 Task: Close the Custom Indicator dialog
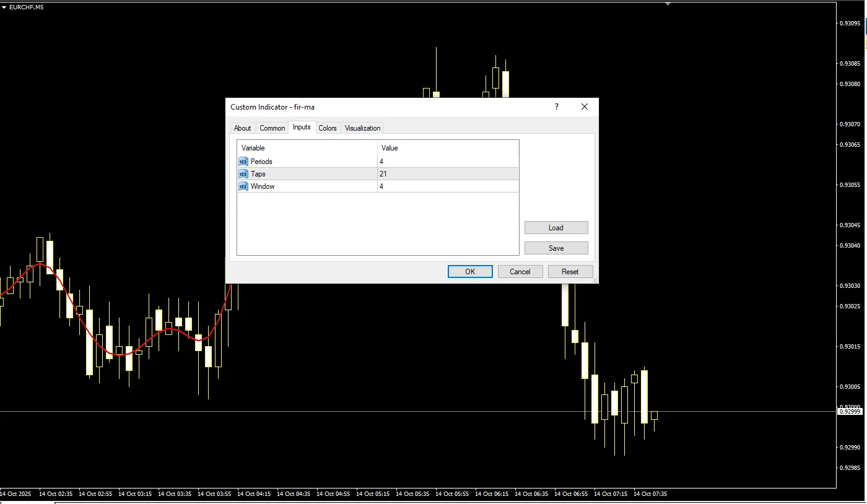pyautogui.click(x=584, y=107)
